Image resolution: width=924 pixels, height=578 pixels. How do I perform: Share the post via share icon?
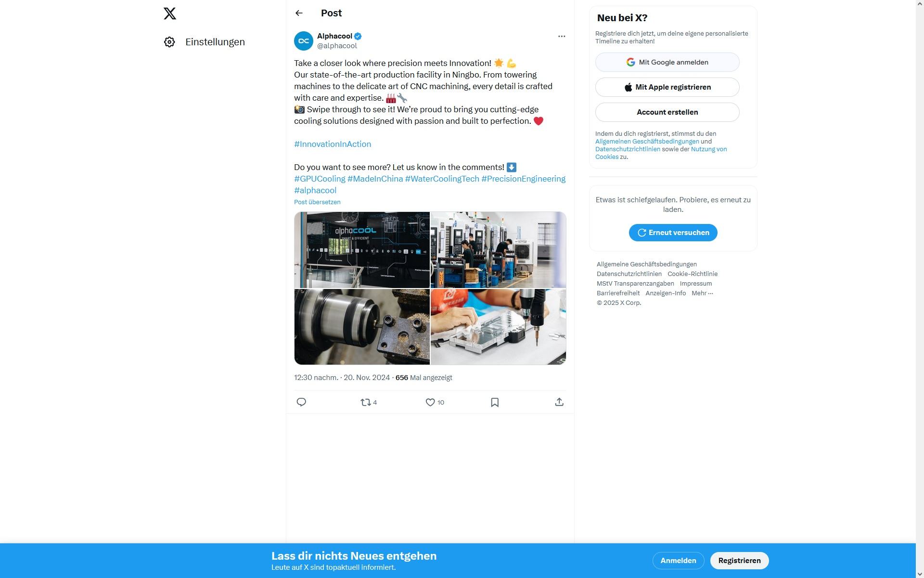point(559,402)
